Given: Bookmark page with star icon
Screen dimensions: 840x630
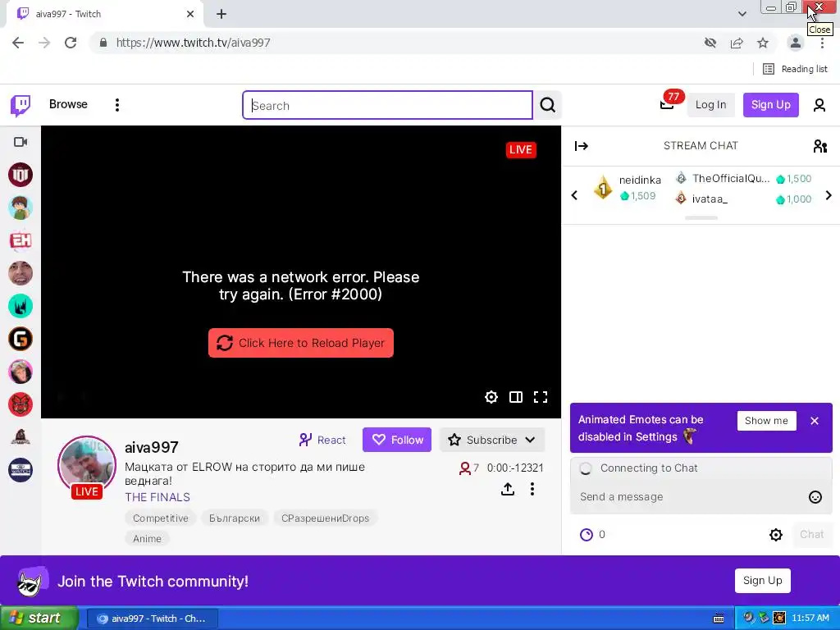Looking at the screenshot, I should pyautogui.click(x=763, y=43).
